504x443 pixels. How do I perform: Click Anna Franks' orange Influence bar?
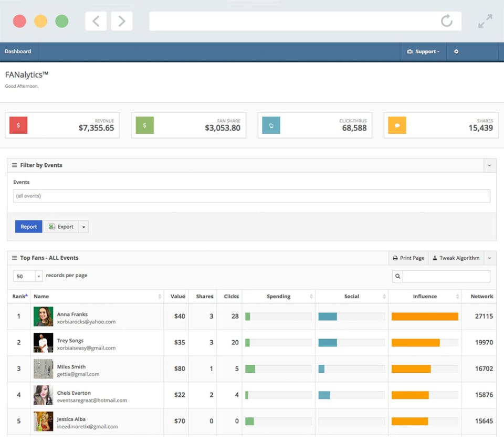(425, 317)
